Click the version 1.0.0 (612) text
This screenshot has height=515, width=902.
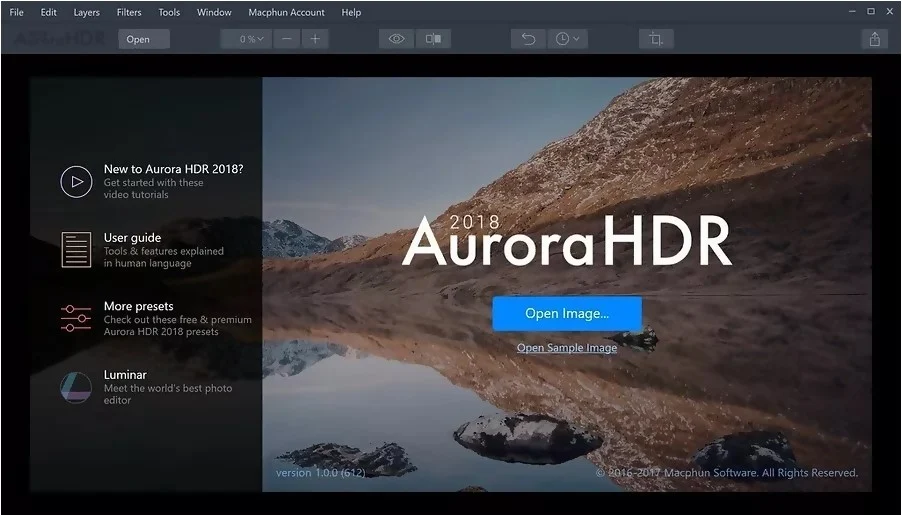pos(320,472)
